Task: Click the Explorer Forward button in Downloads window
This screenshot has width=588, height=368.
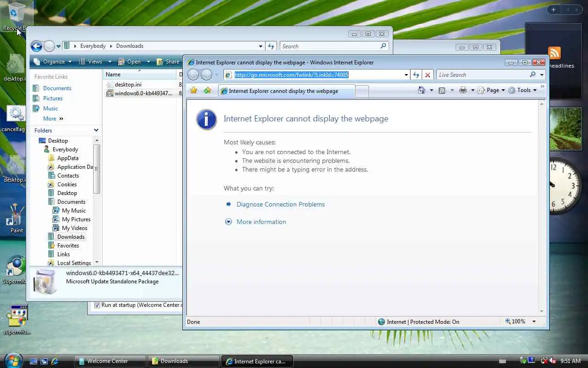Action: [x=49, y=46]
